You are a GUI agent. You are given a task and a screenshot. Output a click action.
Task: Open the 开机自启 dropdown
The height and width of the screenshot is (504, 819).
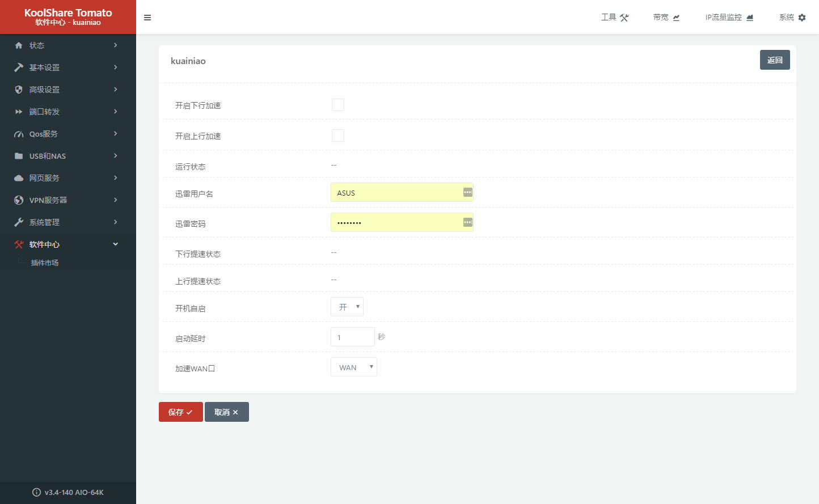pos(347,307)
